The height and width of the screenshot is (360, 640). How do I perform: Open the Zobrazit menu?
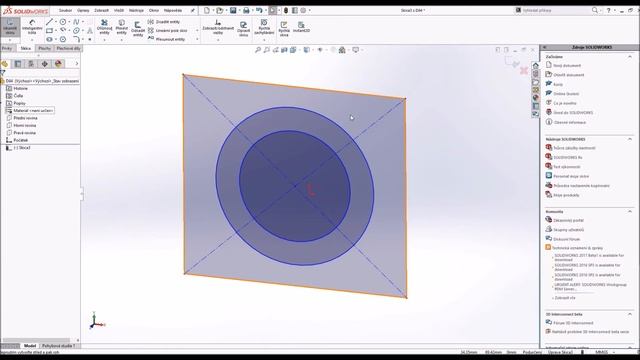[102, 10]
